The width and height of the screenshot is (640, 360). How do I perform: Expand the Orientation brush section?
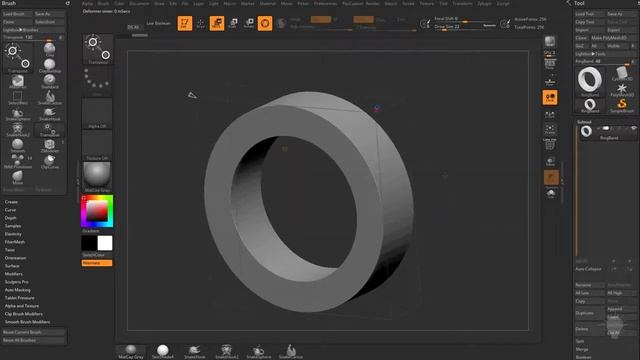(16, 258)
